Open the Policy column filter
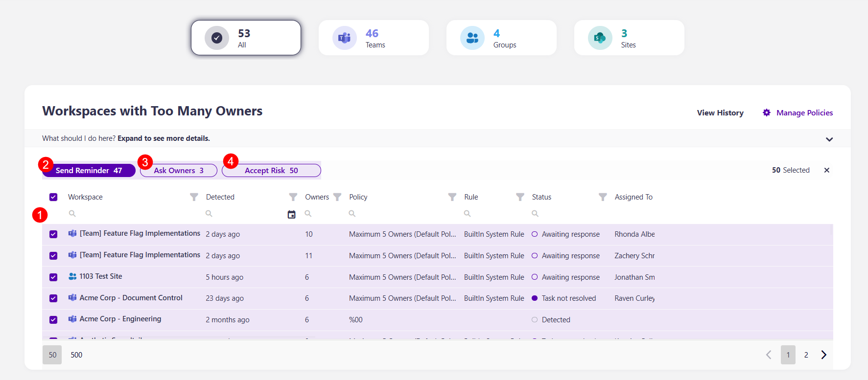Screen dimensions: 868x380 (x=452, y=197)
